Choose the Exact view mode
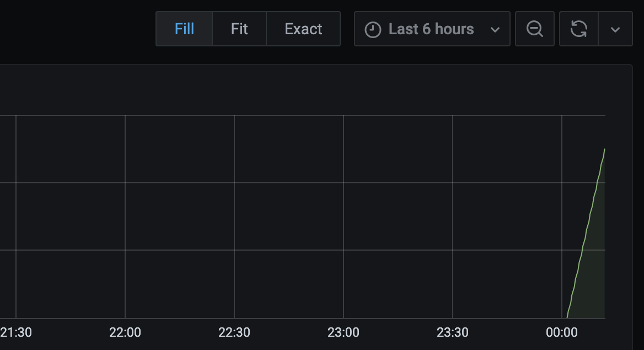 tap(303, 29)
